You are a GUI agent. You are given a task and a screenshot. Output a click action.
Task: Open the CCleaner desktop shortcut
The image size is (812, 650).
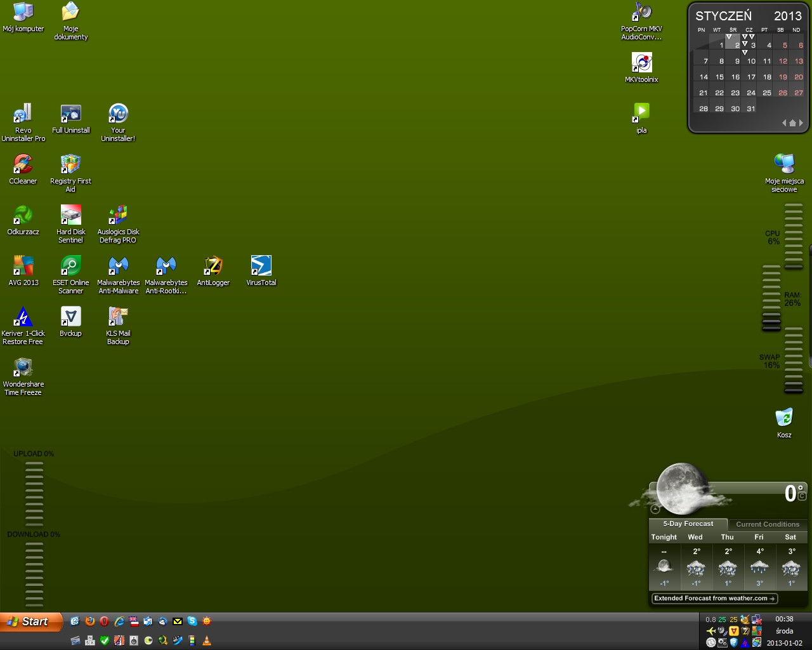[x=23, y=164]
